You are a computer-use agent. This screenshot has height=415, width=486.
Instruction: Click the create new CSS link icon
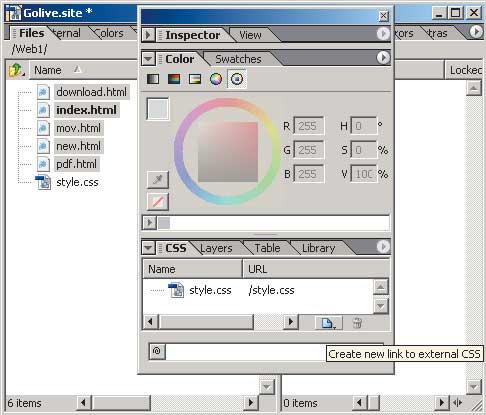click(x=328, y=323)
